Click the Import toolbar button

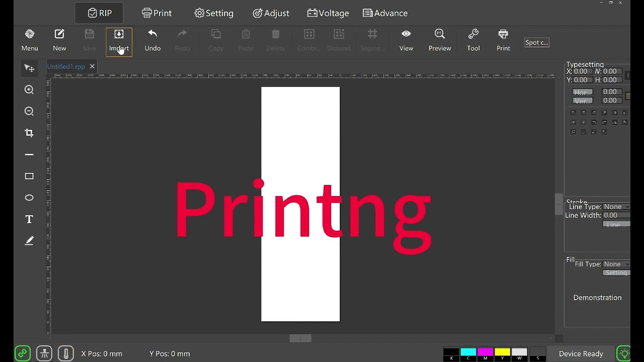(119, 42)
